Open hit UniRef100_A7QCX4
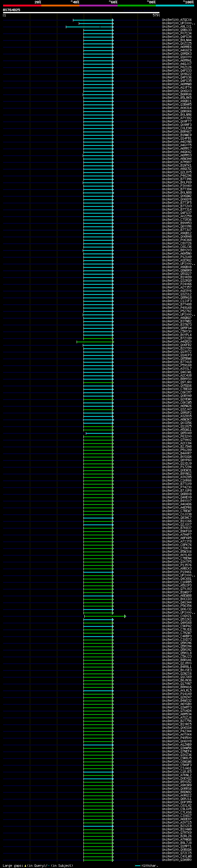Screen dimensions: 197x868 pos(176,20)
